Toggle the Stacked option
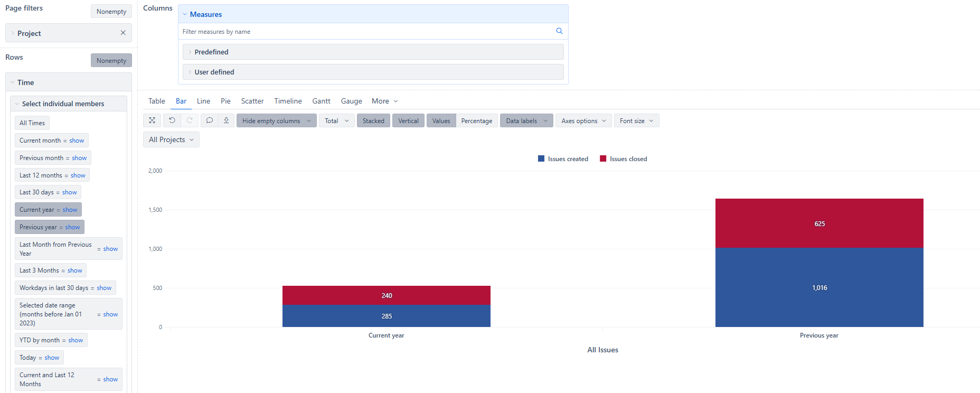The image size is (980, 393). (373, 120)
